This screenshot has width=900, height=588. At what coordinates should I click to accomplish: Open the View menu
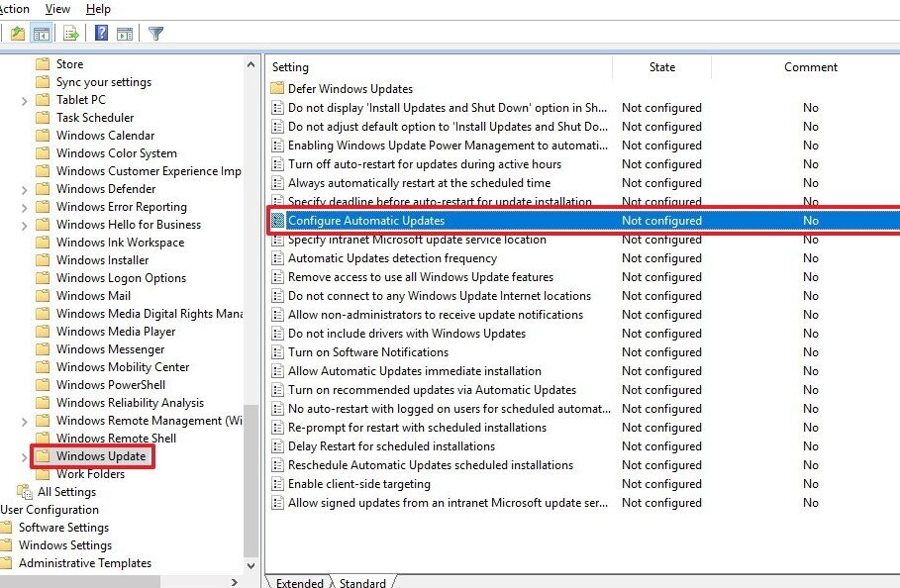[x=57, y=8]
